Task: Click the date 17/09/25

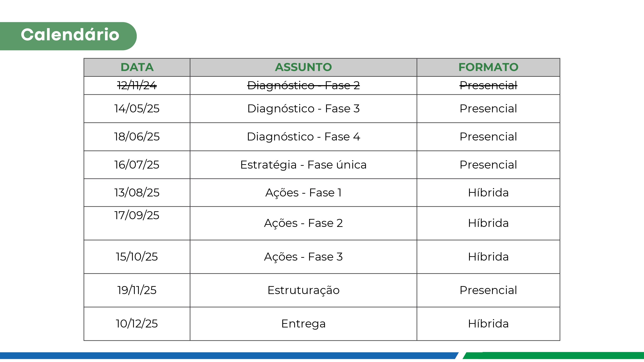Action: 137,215
